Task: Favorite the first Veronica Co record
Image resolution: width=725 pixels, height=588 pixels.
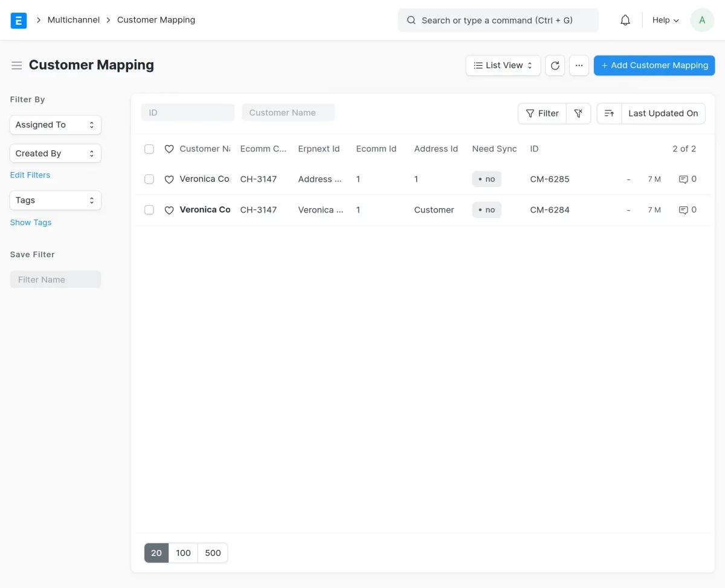Action: 169,179
